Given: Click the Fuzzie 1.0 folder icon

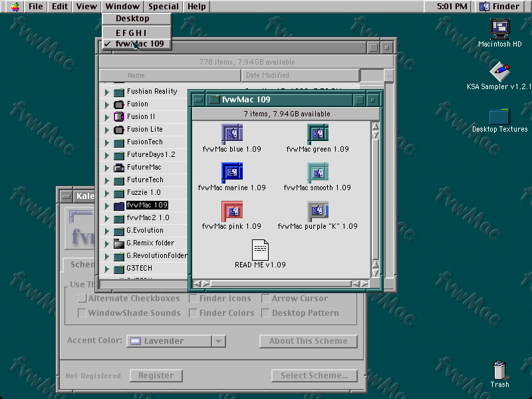Looking at the screenshot, I should click(119, 193).
